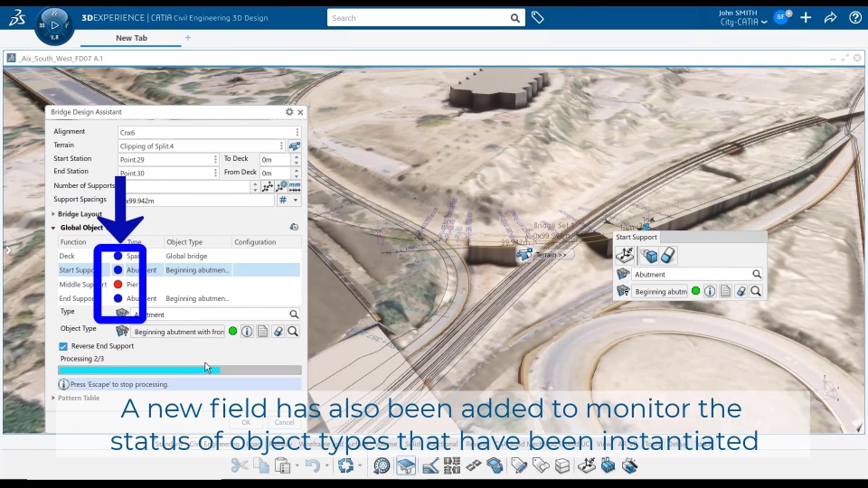Click the top Search field
This screenshot has height=488, width=868.
pyautogui.click(x=419, y=18)
